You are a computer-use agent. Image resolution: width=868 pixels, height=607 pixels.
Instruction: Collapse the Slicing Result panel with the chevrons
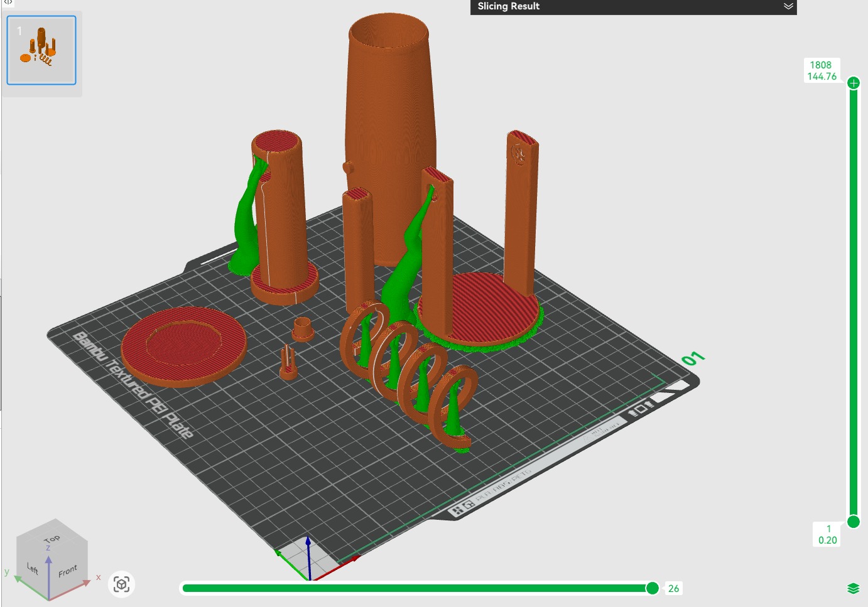coord(788,7)
